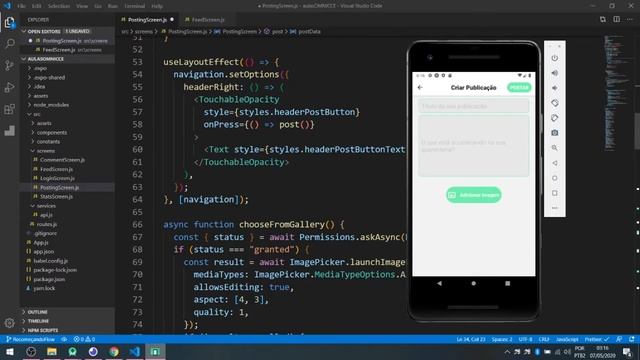Open the File menu
The width and height of the screenshot is (640, 360).
(x=22, y=6)
